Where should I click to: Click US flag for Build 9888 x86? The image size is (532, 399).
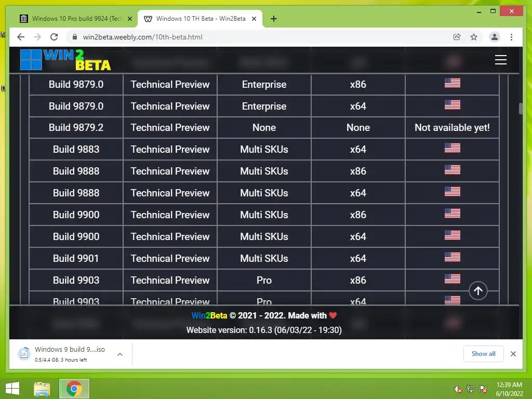click(453, 170)
